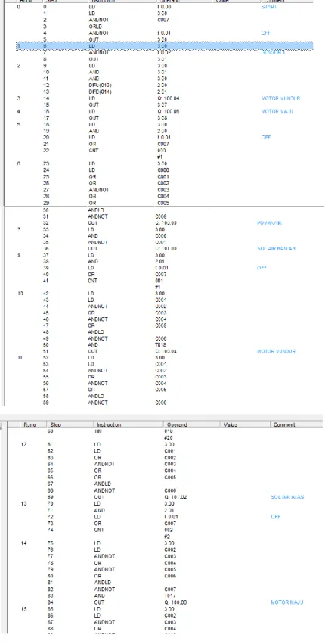Click the START comment at step 0

pos(269,7)
